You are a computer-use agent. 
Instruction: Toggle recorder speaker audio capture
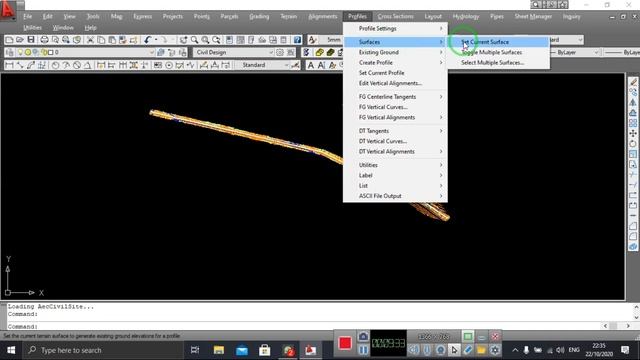click(x=413, y=350)
